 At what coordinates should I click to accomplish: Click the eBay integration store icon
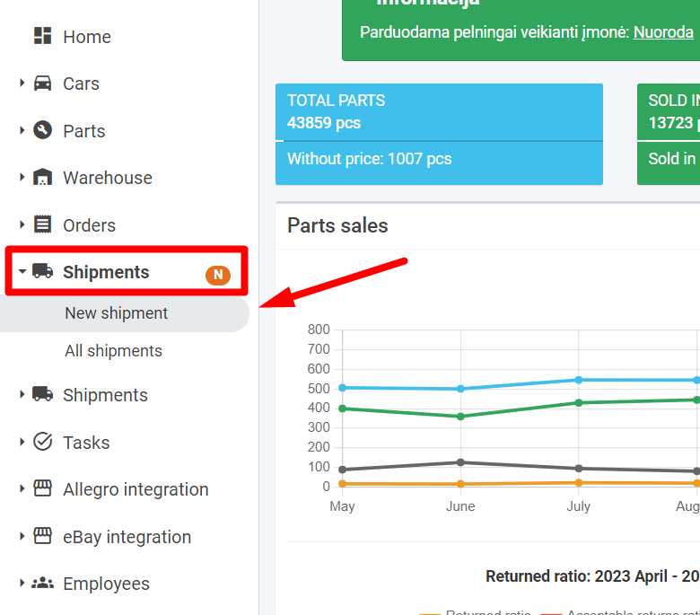(x=42, y=537)
